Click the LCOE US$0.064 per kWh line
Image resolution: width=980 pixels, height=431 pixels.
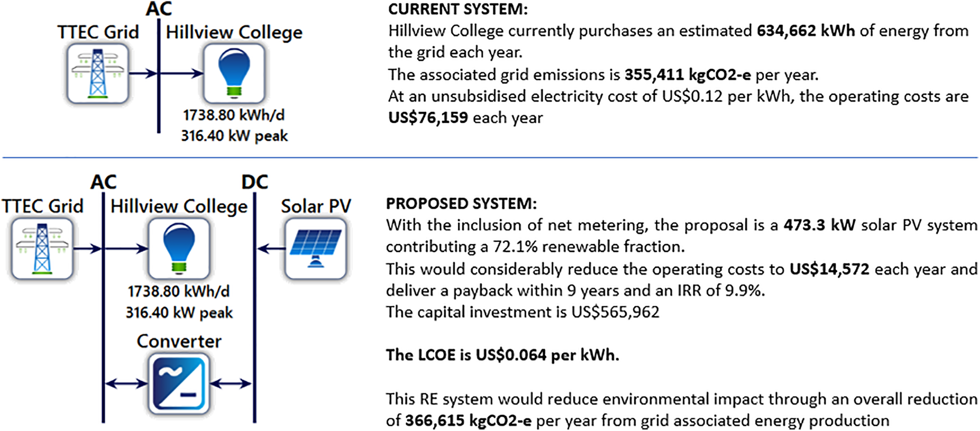(502, 355)
